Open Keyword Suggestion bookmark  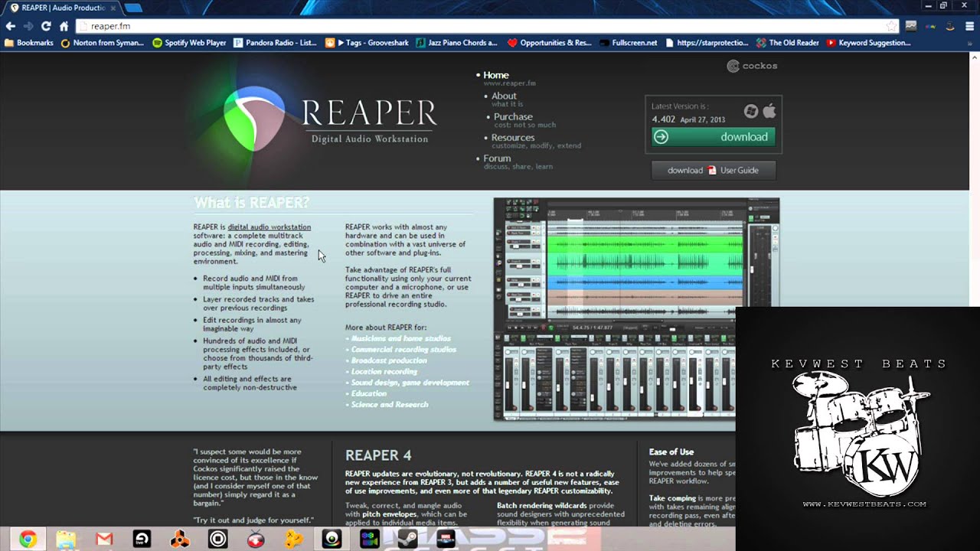coord(867,43)
